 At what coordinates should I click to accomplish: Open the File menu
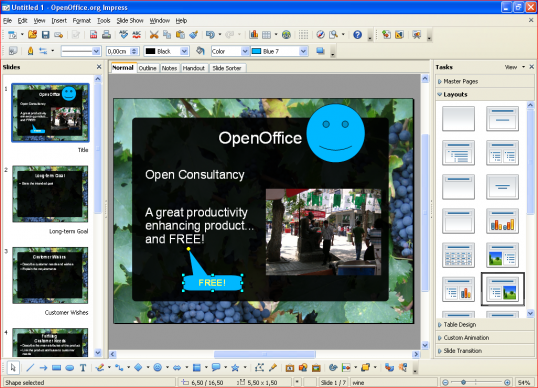[8, 21]
